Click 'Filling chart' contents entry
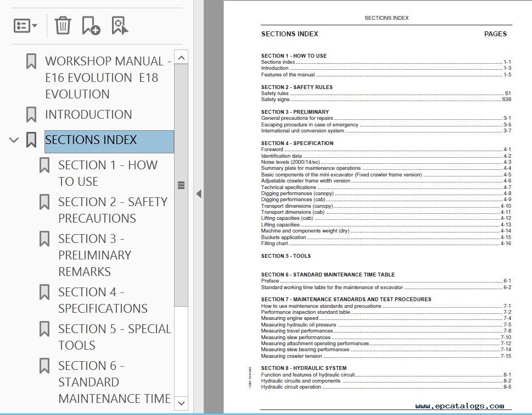The width and height of the screenshot is (532, 415). coord(386,243)
